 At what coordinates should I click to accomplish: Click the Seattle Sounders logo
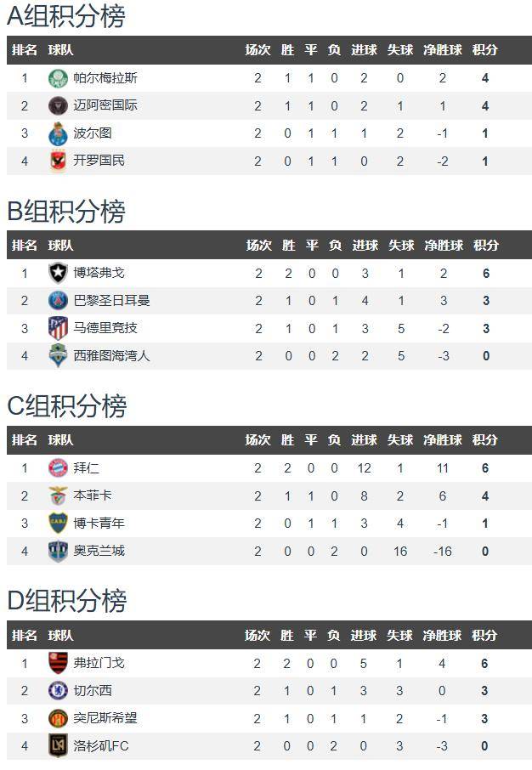(x=58, y=356)
